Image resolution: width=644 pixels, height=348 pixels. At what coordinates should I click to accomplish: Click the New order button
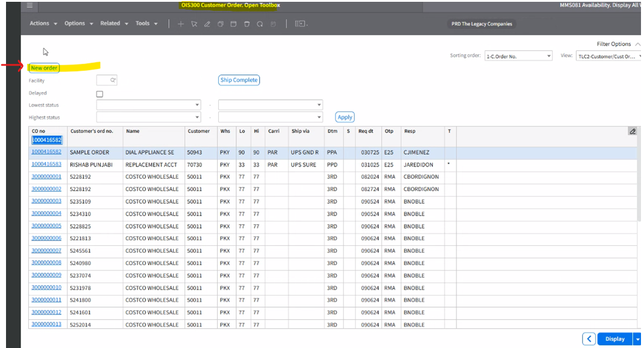coord(44,68)
